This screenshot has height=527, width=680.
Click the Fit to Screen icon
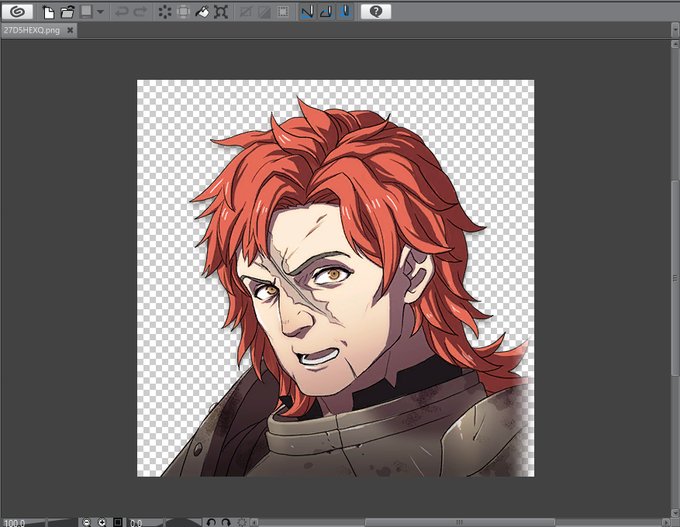(118, 522)
